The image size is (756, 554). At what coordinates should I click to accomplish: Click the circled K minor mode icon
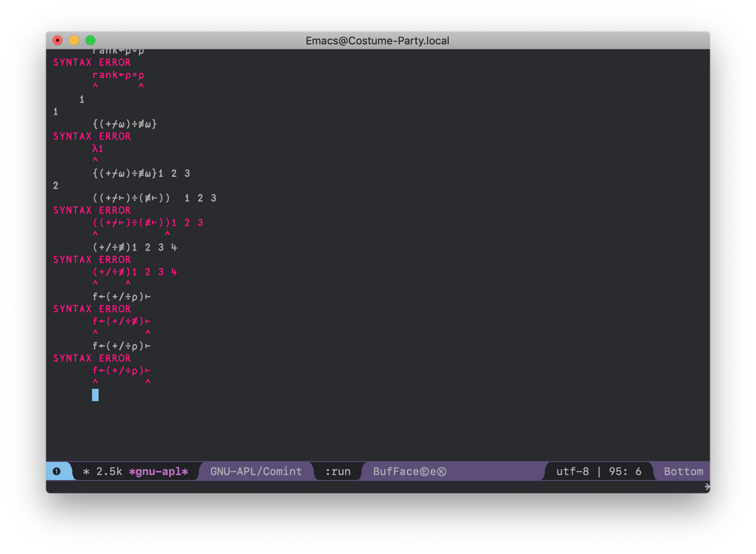pos(442,471)
